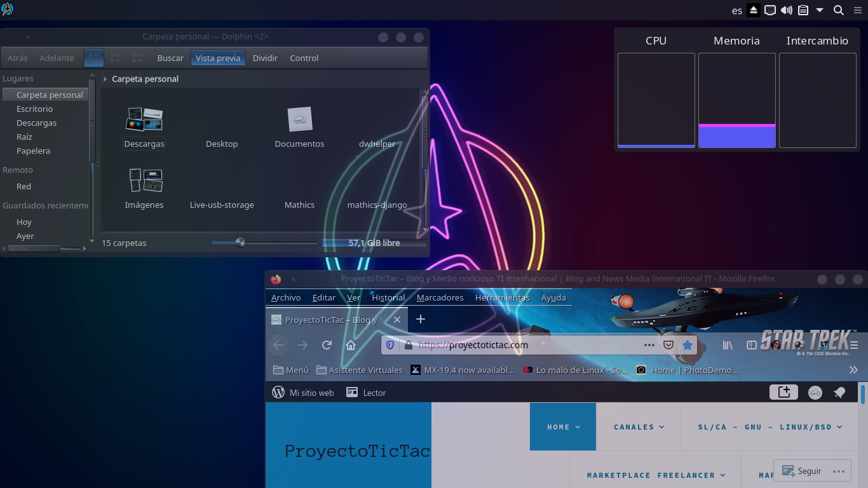This screenshot has width=868, height=488.
Task: Open the WordPress notifications bell
Action: tap(839, 393)
